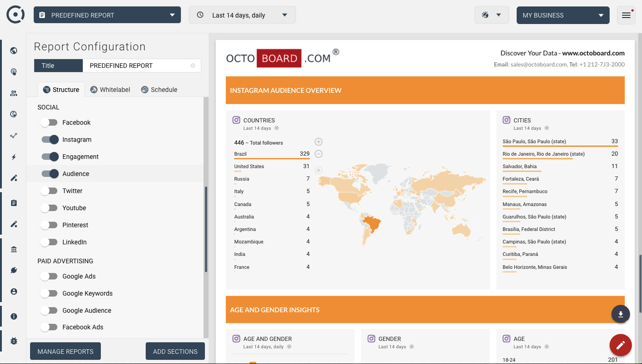
Task: Open the info circle icon in sidebar
Action: (14, 316)
